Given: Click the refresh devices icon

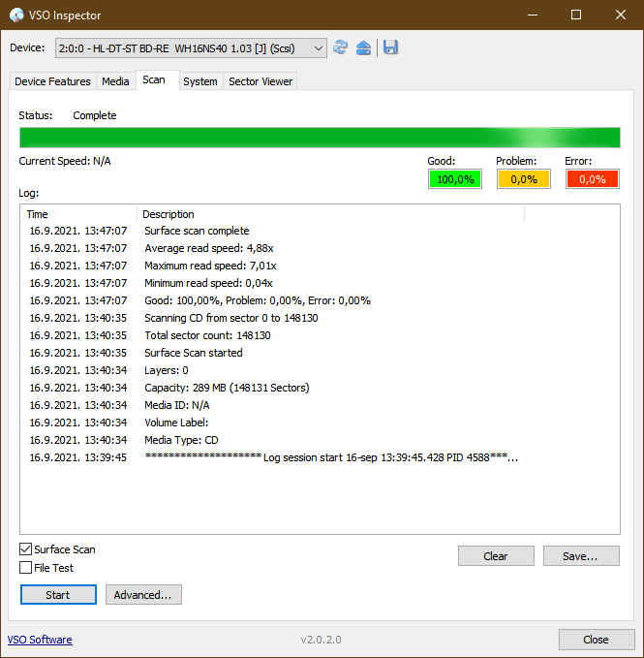Looking at the screenshot, I should [341, 47].
